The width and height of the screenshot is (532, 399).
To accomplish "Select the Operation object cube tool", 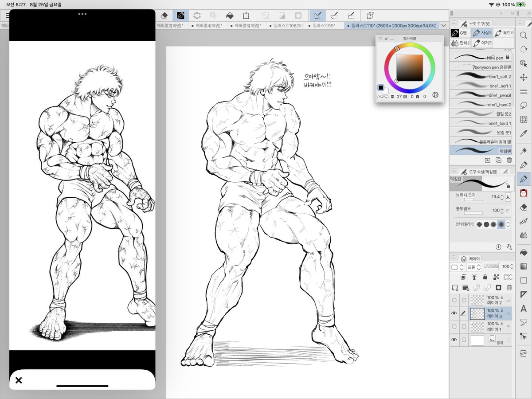I will [524, 63].
